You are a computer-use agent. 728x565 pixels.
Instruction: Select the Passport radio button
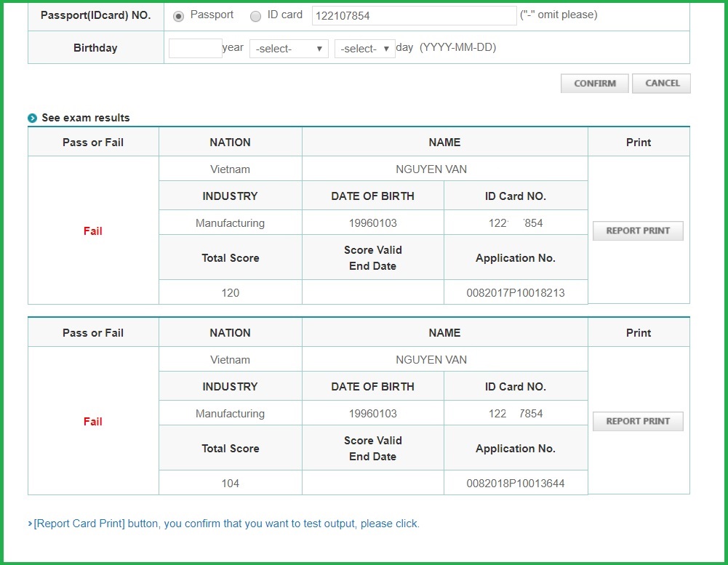178,17
